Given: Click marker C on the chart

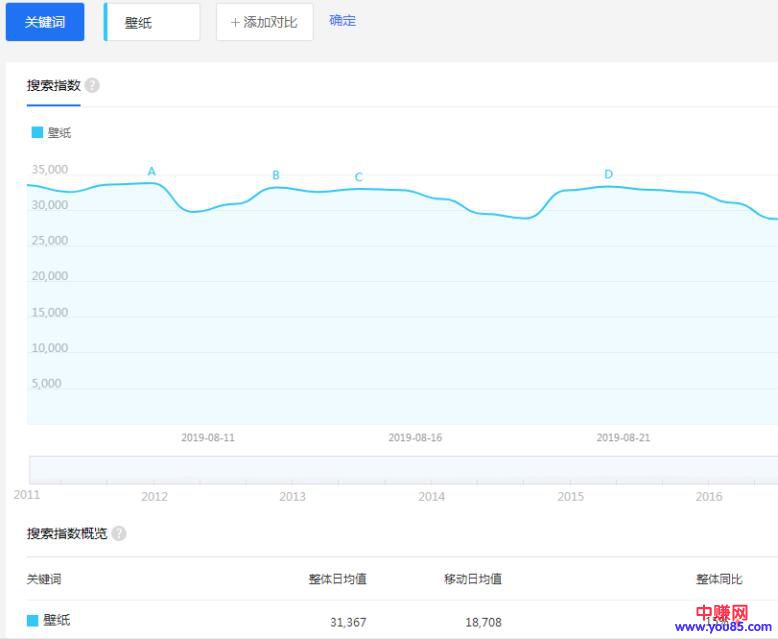Looking at the screenshot, I should pyautogui.click(x=358, y=178).
